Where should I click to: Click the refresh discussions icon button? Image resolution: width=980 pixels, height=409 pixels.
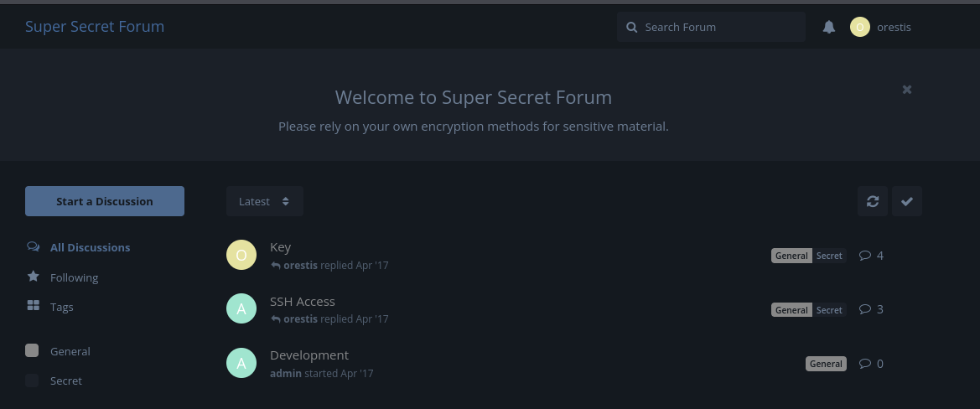pos(873,201)
